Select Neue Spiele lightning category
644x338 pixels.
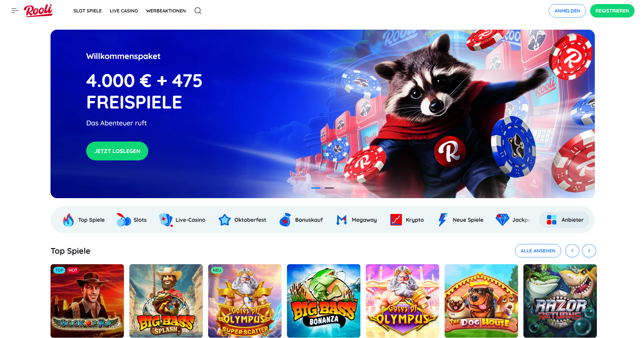[x=461, y=220]
